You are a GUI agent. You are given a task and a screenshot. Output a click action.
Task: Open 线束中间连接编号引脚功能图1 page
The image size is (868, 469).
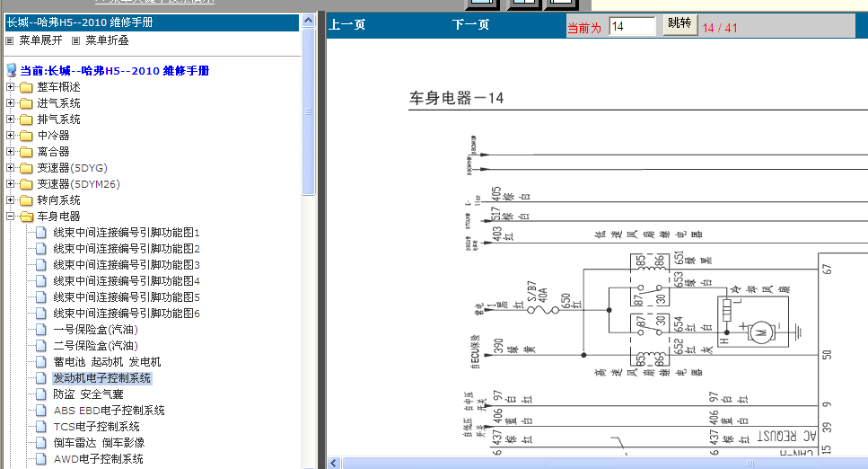127,233
